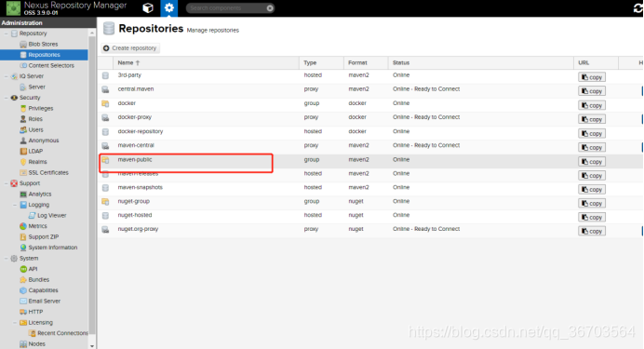Collapse the Repository tree node
The image size is (644, 349).
tap(7, 34)
